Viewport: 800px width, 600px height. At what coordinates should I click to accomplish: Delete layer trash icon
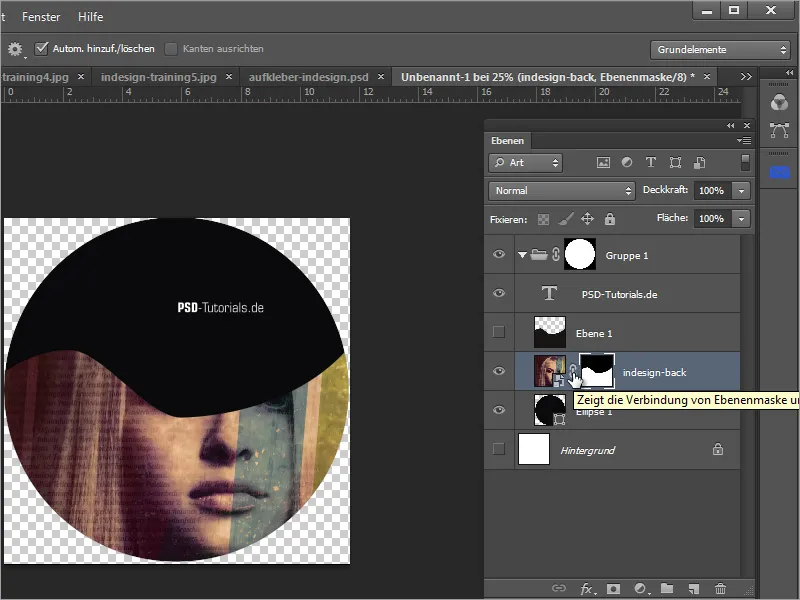pyautogui.click(x=720, y=589)
